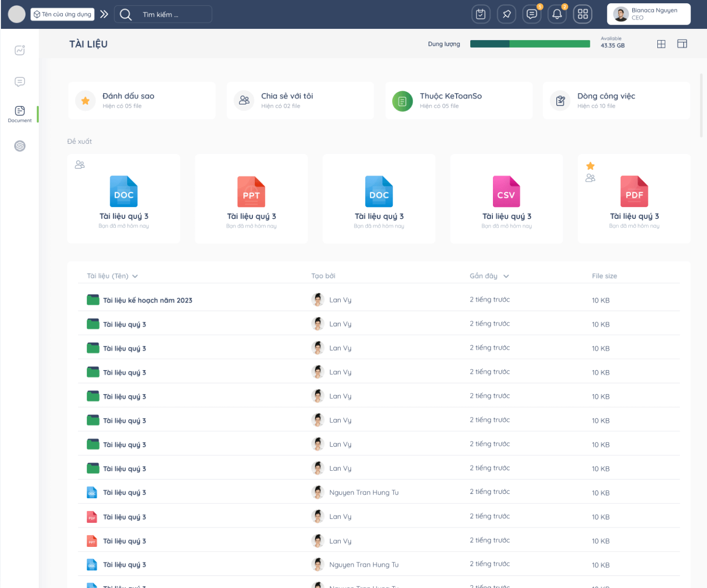Open the 'Đánh dấu sao' filter card
Screen dimensions: 707x588
[x=142, y=100]
